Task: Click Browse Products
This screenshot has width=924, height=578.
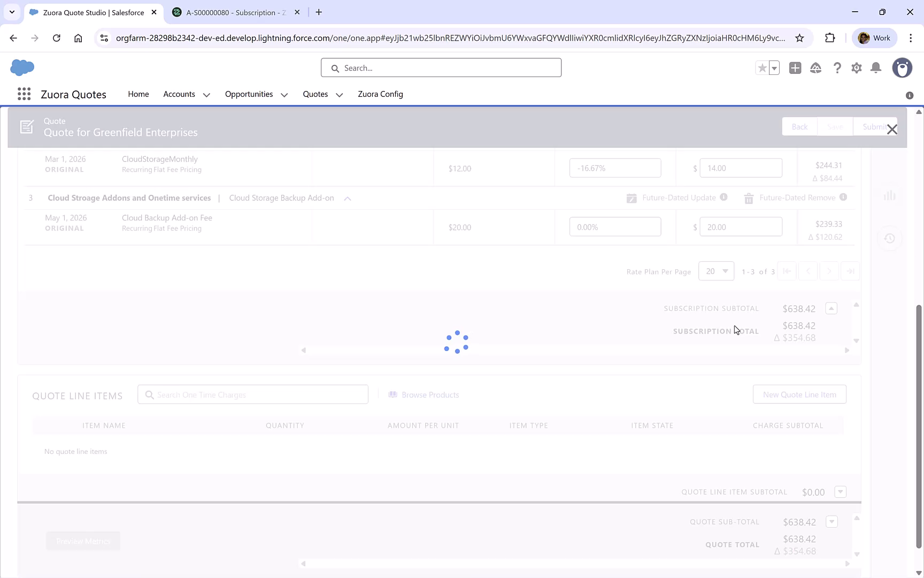Action: 430,394
